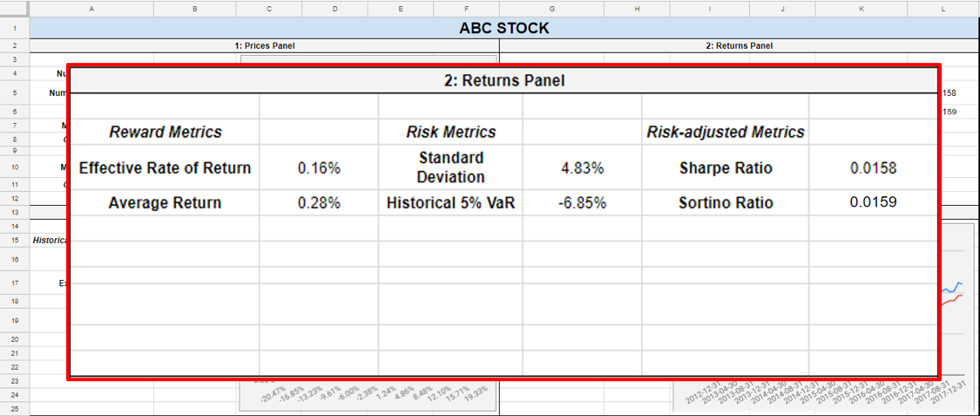Select the ABC STOCK title cell
Image resolution: width=980 pixels, height=416 pixels.
(x=504, y=28)
